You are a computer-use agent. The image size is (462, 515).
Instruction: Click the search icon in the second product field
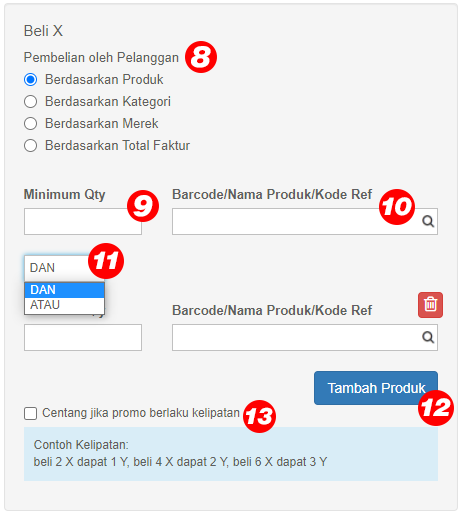pos(428,337)
